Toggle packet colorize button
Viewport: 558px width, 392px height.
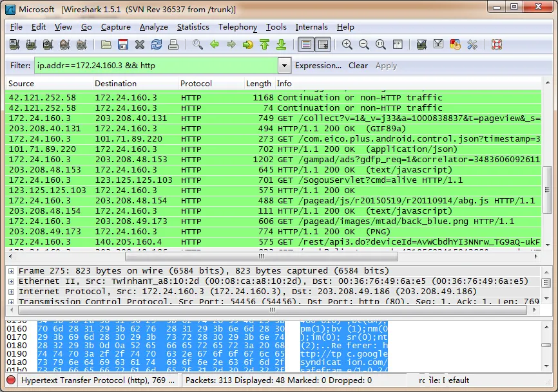coord(306,44)
